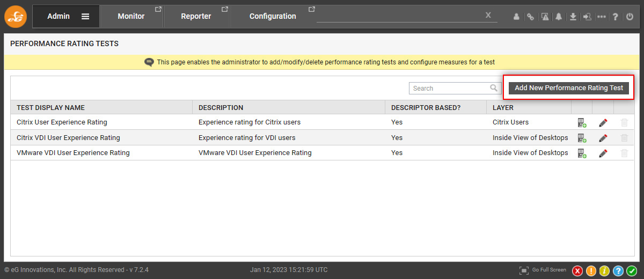Click the magnifier icon in table search
The image size is (644, 279).
[x=494, y=88]
